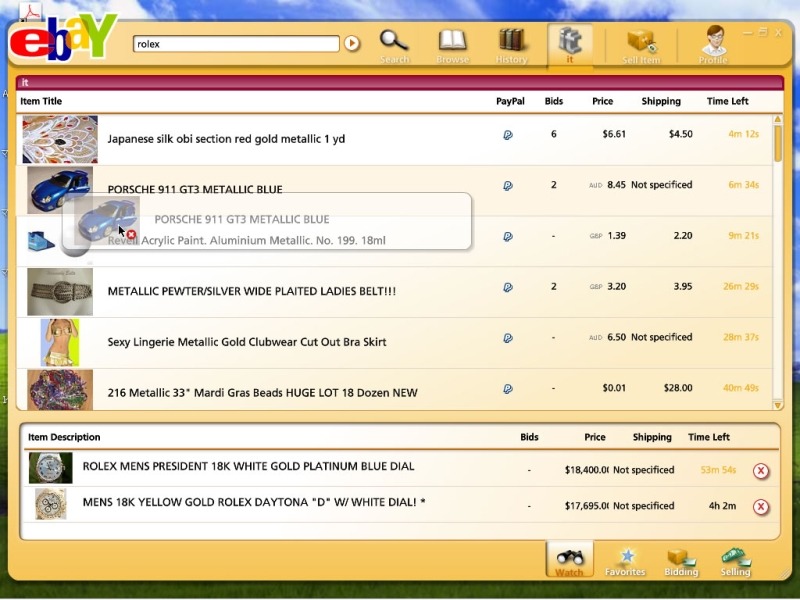Open Porsche 911 GT3 thumbnail in results
This screenshot has width=800, height=600.
(x=60, y=190)
